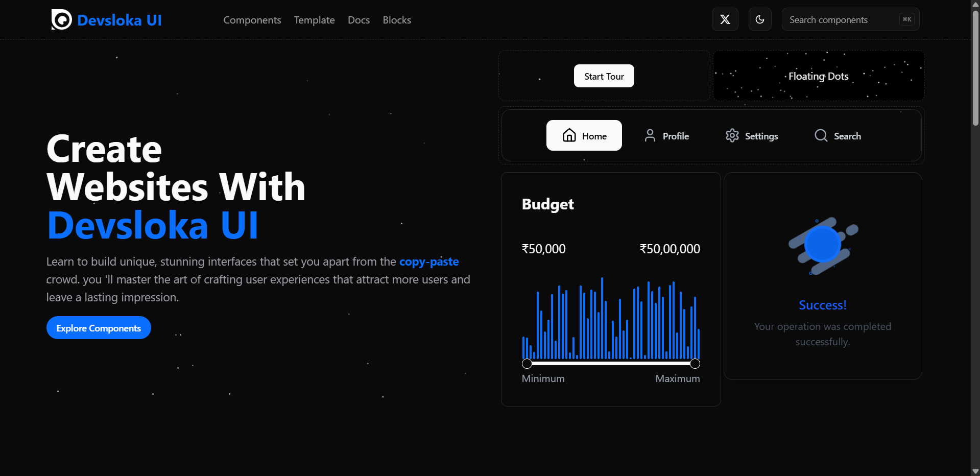Click the Success checkmark illustration
This screenshot has height=476, width=980.
[823, 245]
